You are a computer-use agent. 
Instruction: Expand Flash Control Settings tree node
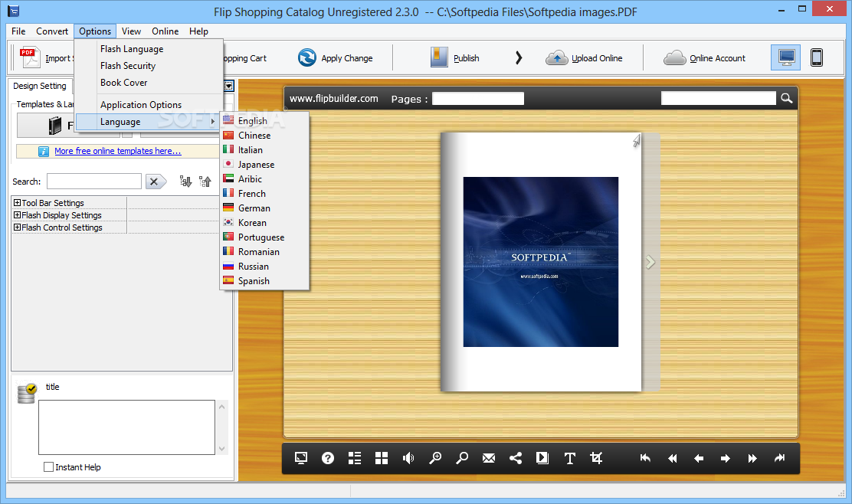(x=17, y=227)
